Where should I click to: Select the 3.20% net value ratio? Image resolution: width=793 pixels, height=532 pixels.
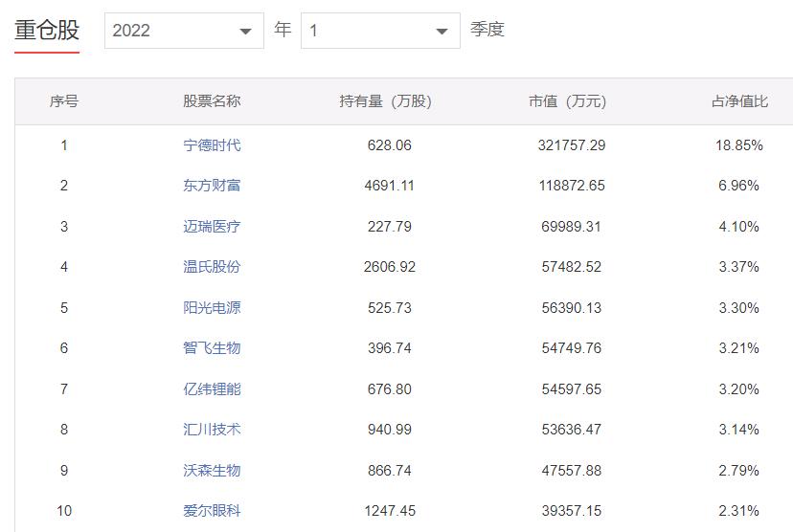738,389
